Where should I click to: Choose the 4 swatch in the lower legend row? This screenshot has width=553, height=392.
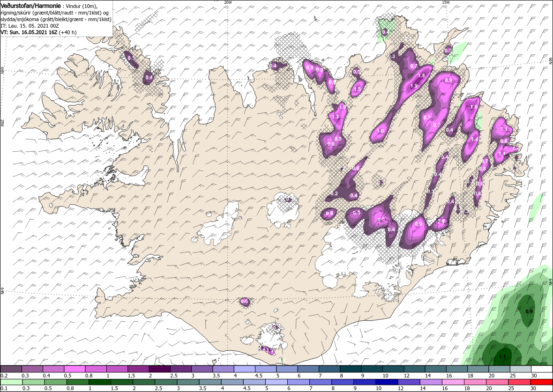coord(232,382)
